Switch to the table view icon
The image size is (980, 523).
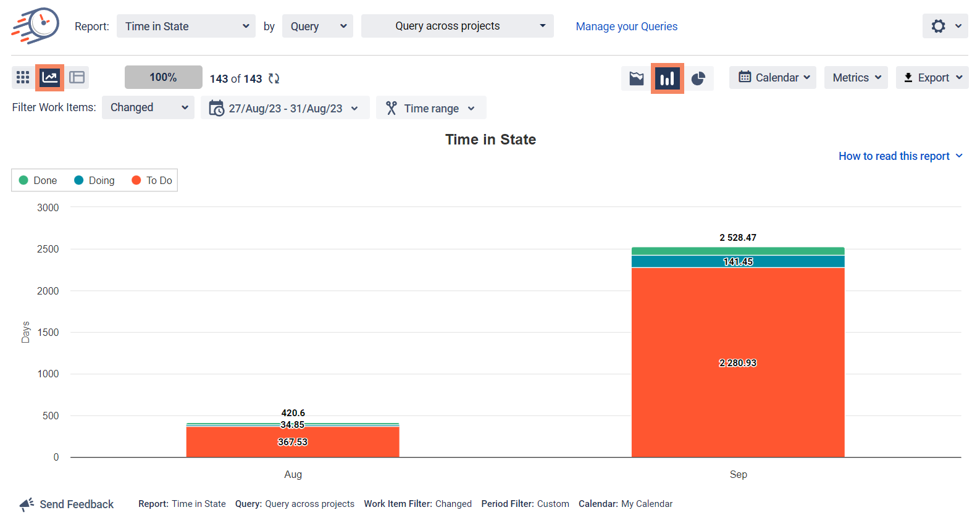(77, 77)
